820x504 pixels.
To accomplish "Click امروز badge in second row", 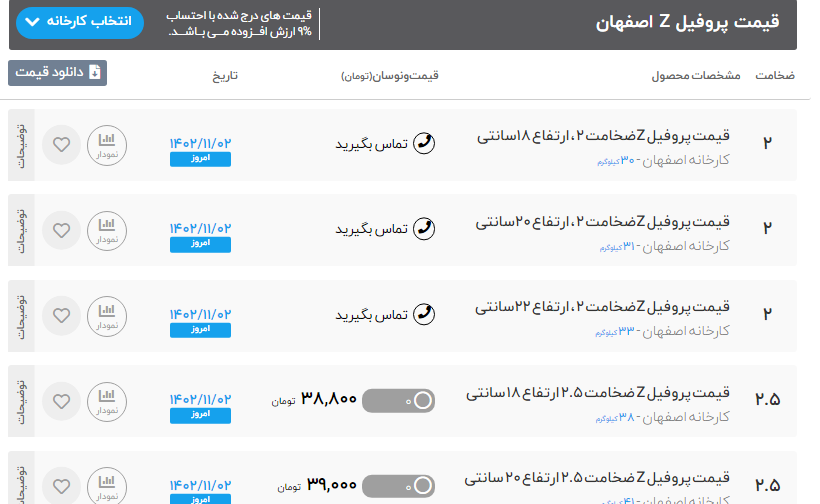I will point(200,244).
